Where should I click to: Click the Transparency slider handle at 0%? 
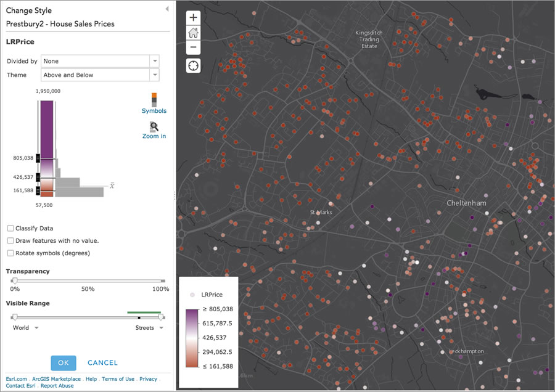click(x=14, y=280)
